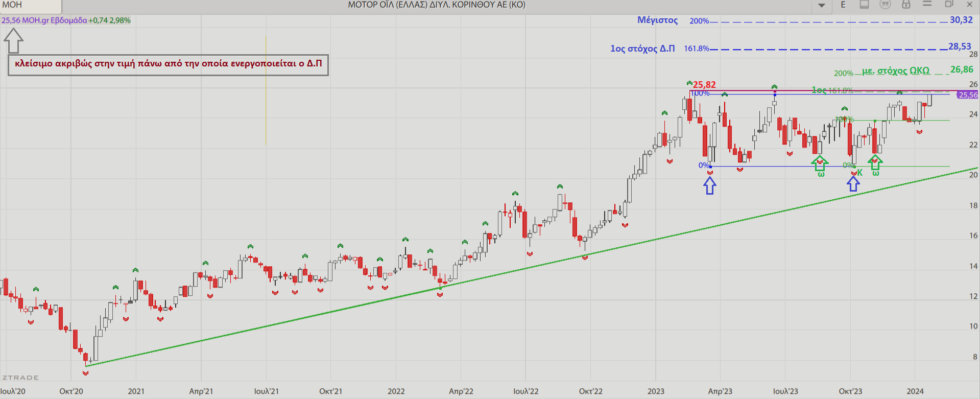
Task: Click the restore window icon
Action: (x=949, y=4)
